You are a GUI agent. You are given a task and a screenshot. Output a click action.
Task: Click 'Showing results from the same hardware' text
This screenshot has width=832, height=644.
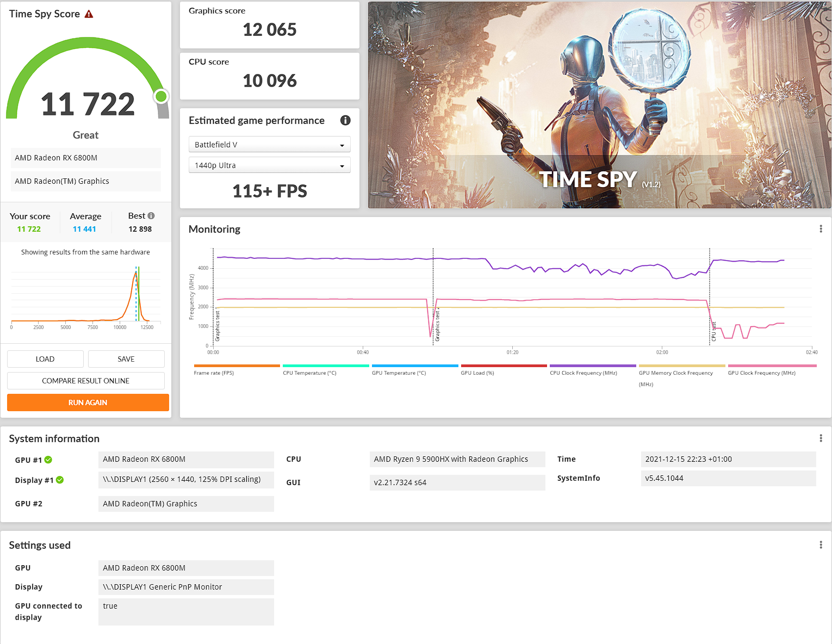(x=85, y=252)
